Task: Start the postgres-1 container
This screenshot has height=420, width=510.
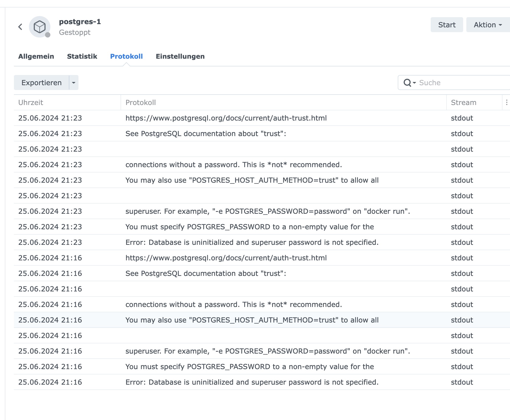Action: point(447,25)
